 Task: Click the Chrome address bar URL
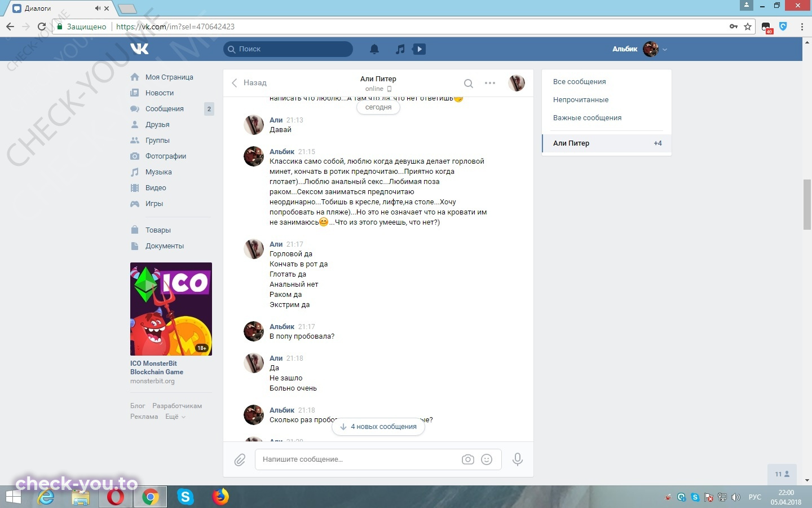click(175, 27)
